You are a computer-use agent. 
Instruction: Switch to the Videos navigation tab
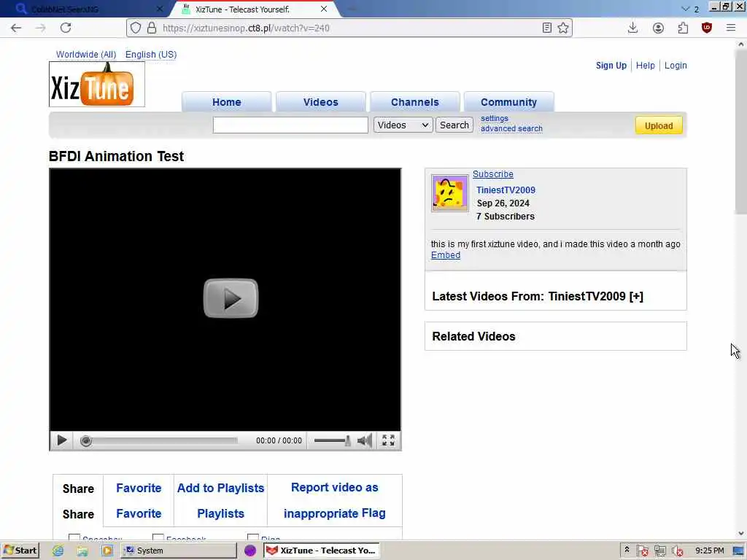point(321,102)
